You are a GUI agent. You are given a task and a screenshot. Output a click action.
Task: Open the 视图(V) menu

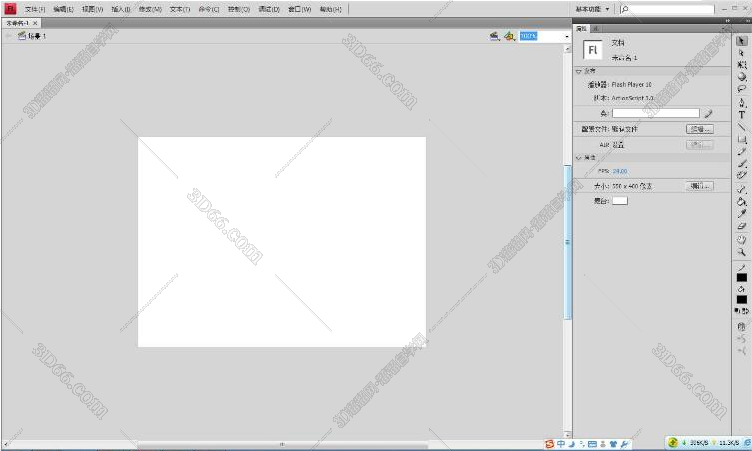pyautogui.click(x=92, y=9)
